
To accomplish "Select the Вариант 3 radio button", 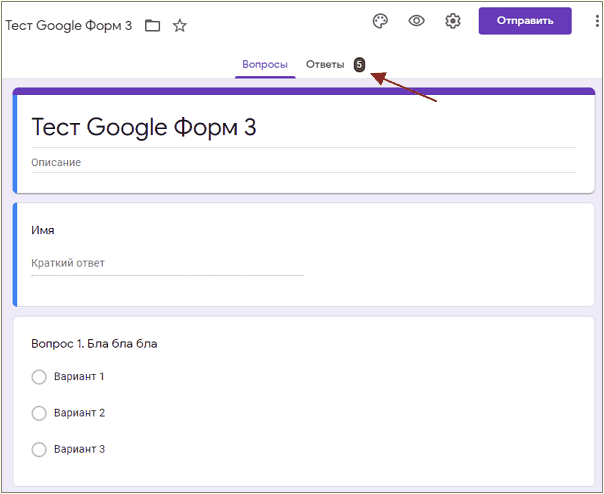I will click(x=39, y=449).
